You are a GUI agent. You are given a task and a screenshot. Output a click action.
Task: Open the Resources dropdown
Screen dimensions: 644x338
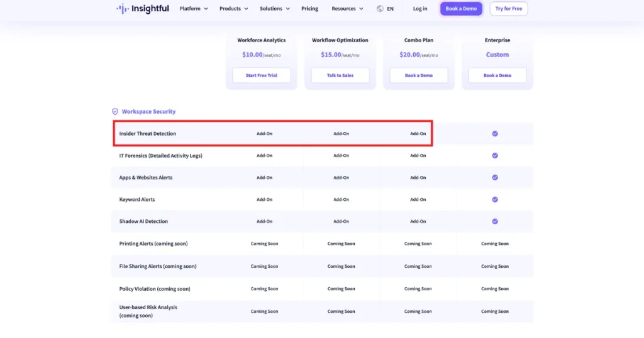pyautogui.click(x=347, y=9)
